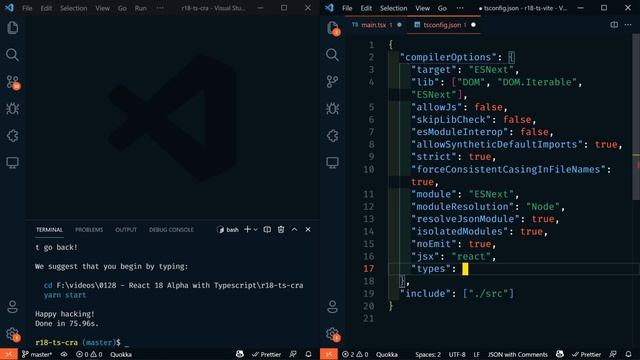Split the tsconfig.json editor to the right

614,25
